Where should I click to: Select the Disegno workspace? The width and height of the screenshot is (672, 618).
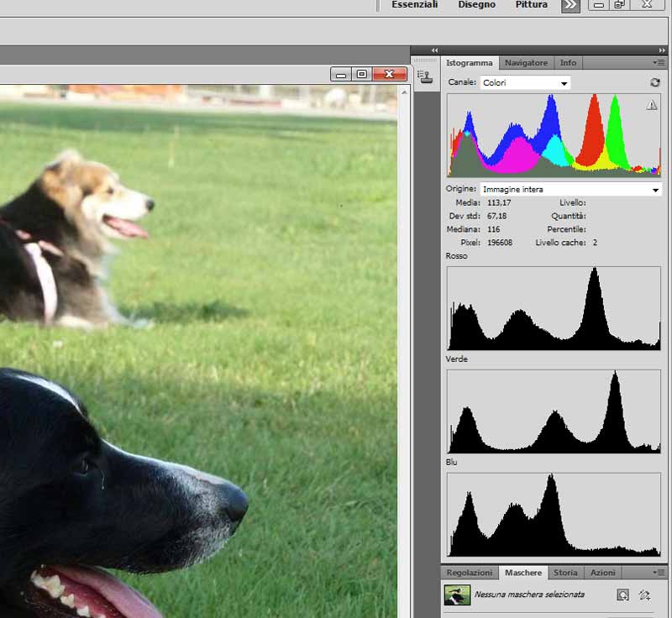[476, 5]
